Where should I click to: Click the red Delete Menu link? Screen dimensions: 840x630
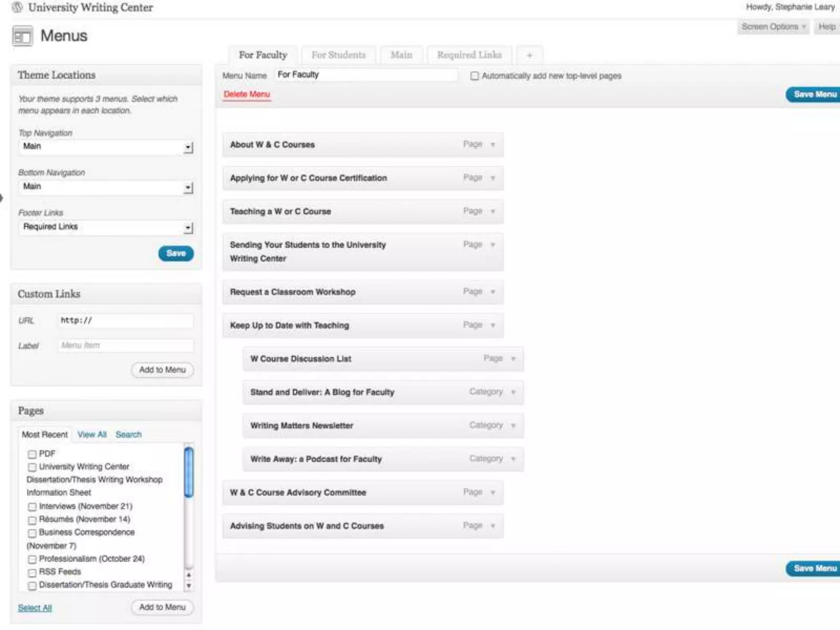click(247, 94)
